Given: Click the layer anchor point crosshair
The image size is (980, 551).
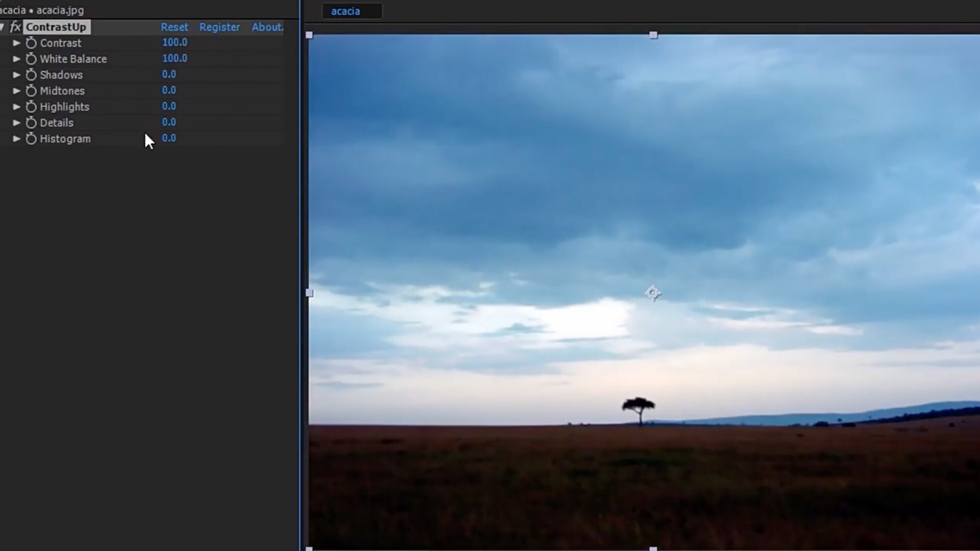Looking at the screenshot, I should tap(653, 293).
